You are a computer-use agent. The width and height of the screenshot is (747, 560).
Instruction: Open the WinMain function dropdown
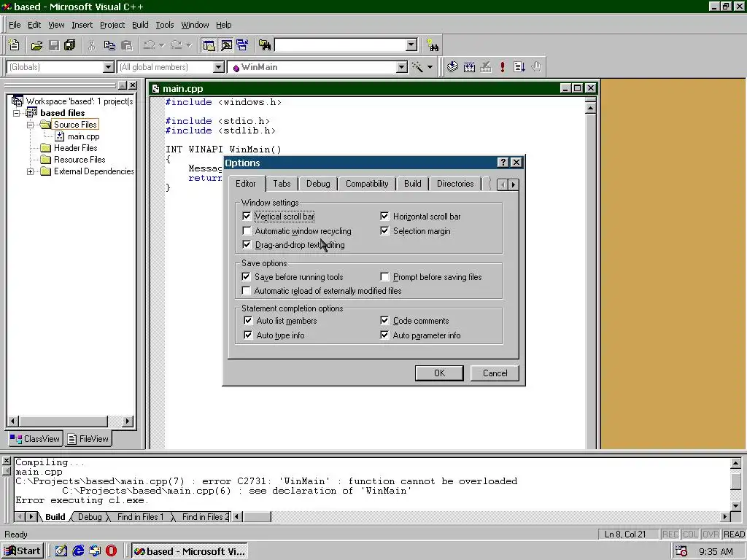(402, 67)
